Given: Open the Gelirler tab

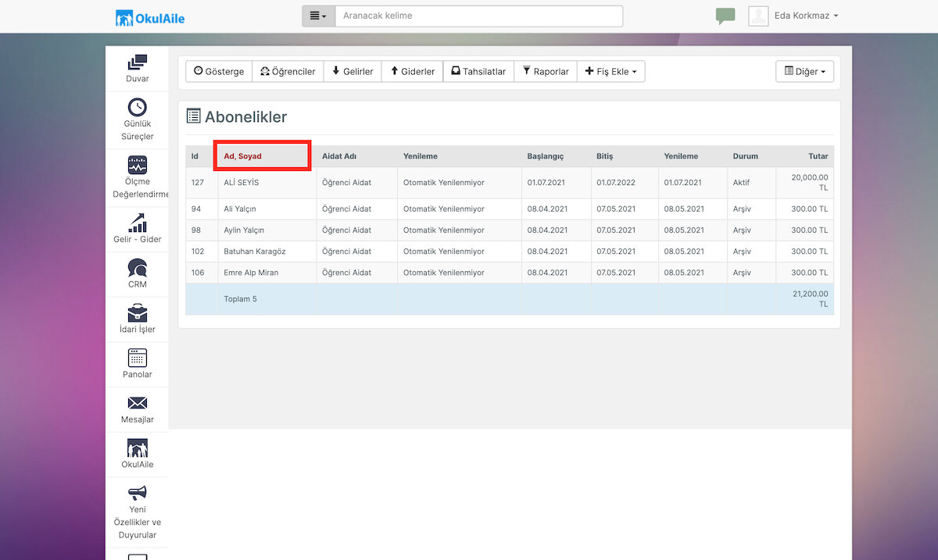Looking at the screenshot, I should pyautogui.click(x=353, y=71).
